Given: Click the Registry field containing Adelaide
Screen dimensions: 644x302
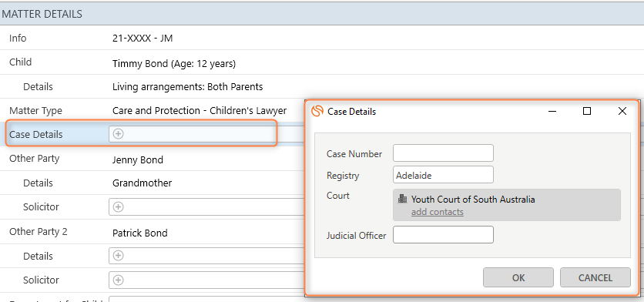Looking at the screenshot, I should point(443,175).
